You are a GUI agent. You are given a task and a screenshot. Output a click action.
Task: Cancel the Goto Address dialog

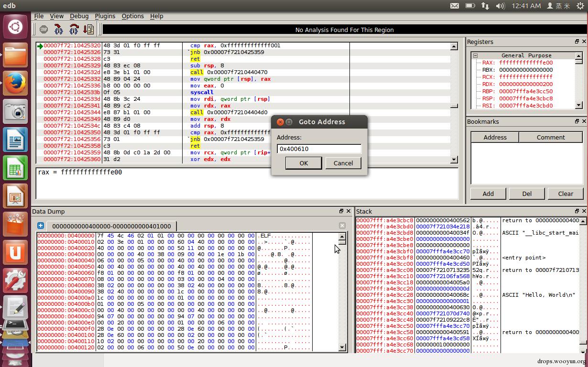(x=343, y=163)
